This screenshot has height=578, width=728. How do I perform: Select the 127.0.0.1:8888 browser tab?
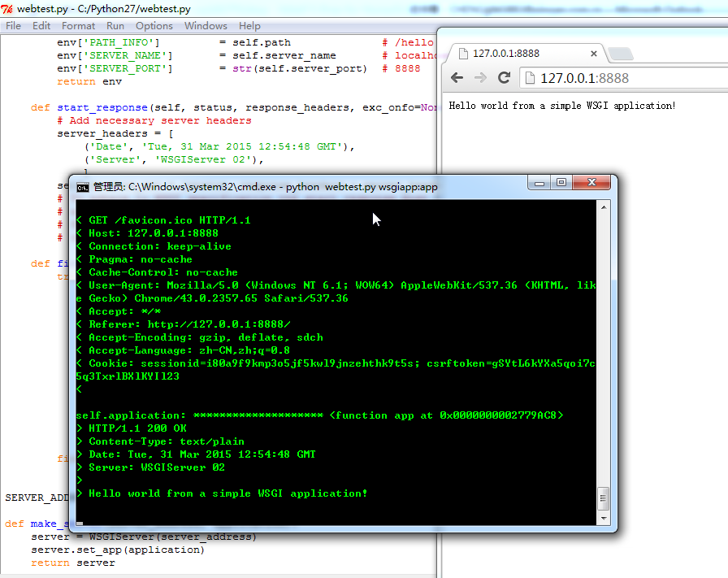point(528,54)
